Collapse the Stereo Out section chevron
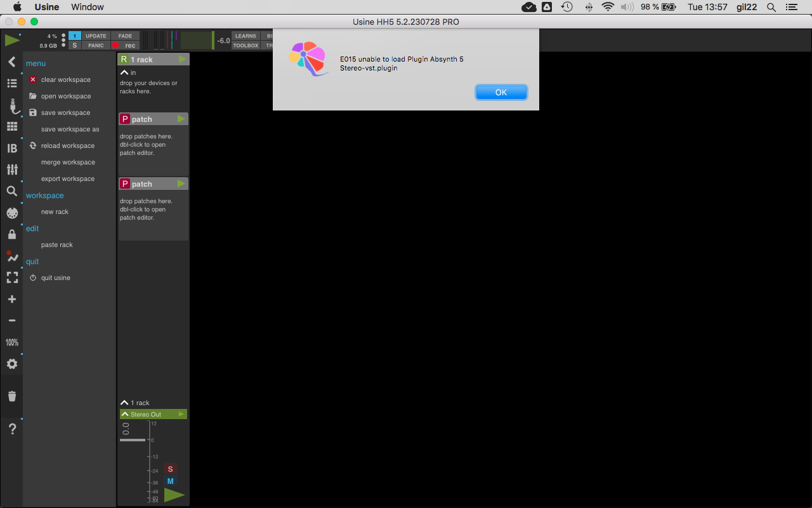The image size is (812, 508). tap(125, 414)
